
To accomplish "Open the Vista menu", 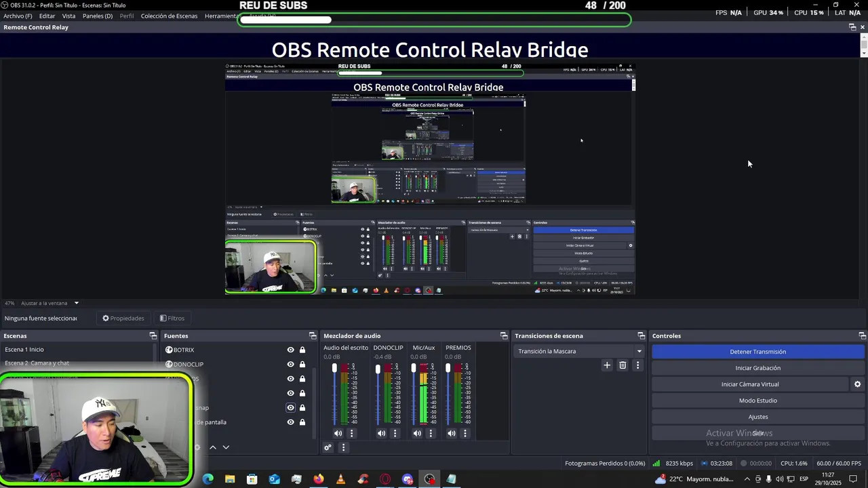I will click(x=68, y=16).
